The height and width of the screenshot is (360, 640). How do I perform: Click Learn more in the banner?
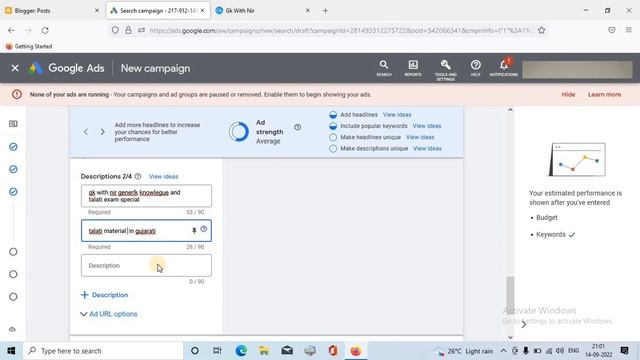pos(604,94)
